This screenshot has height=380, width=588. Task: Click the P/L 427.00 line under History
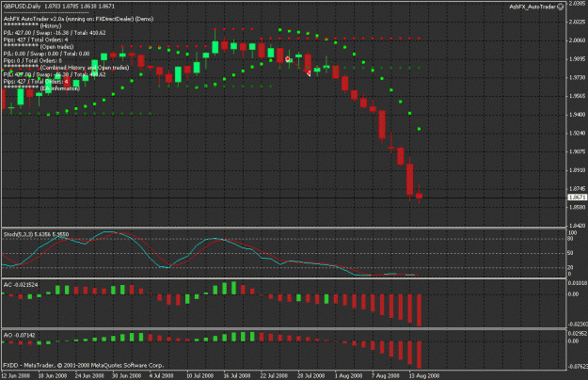55,33
